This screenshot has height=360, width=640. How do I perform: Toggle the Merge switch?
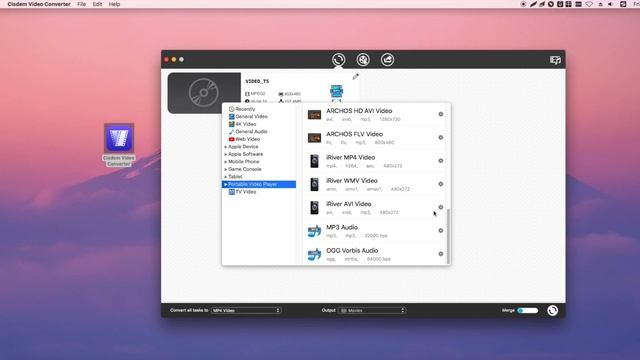[527, 311]
